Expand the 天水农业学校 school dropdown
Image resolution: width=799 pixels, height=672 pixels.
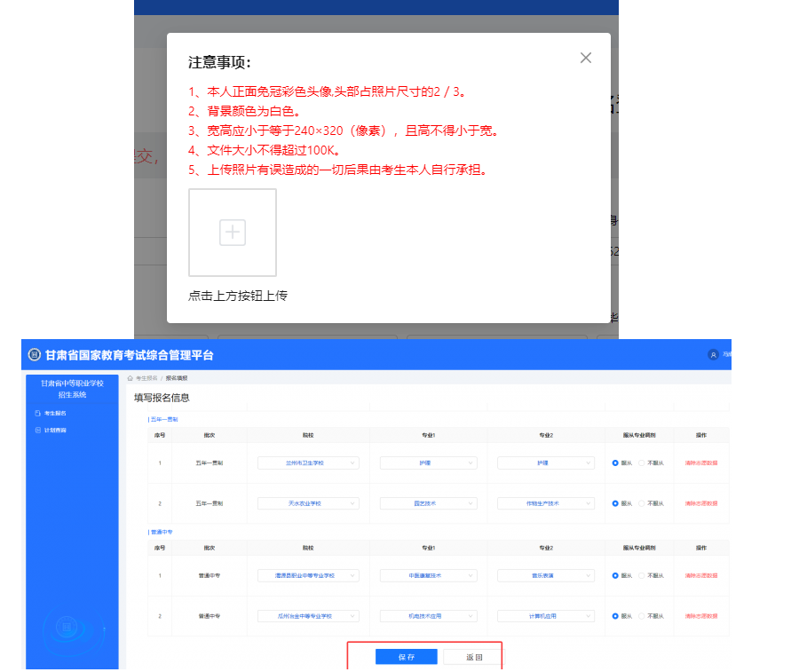(308, 503)
